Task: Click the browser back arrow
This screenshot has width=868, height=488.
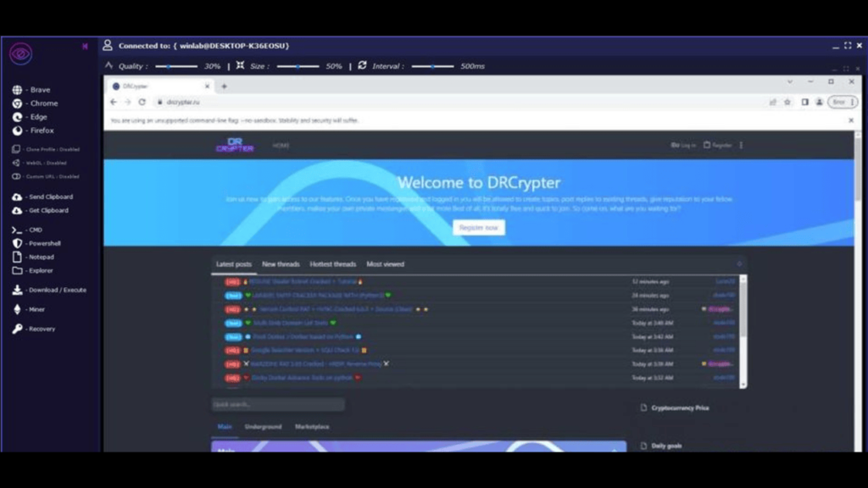Action: (x=114, y=102)
